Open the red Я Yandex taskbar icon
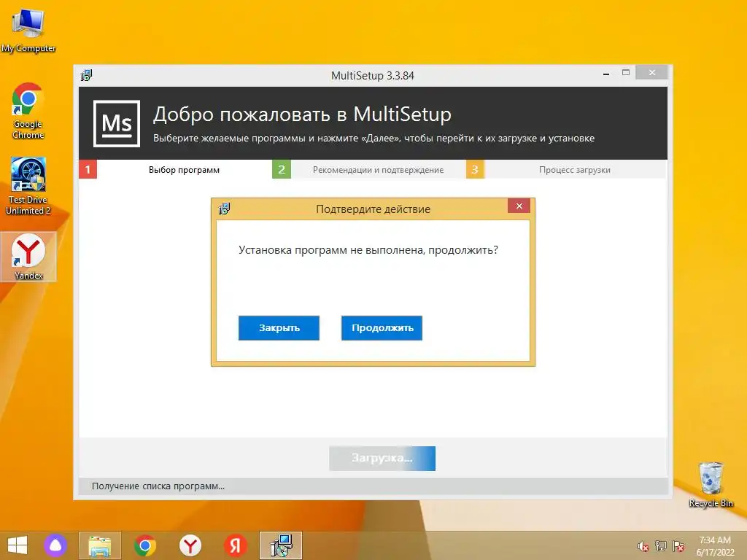This screenshot has height=560, width=747. coord(236,545)
